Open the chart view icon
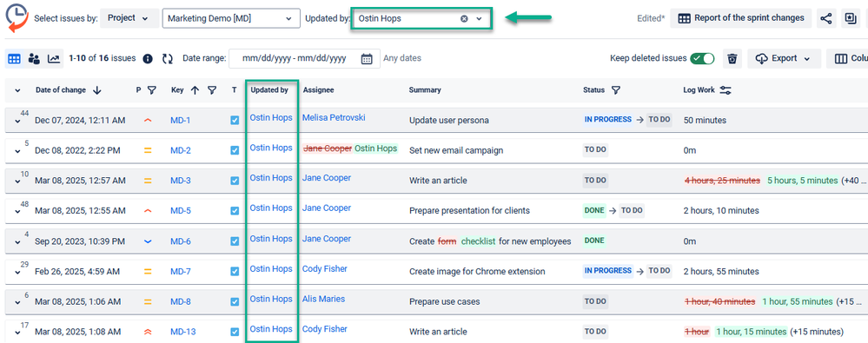Screen dimensions: 868x343 54,58
